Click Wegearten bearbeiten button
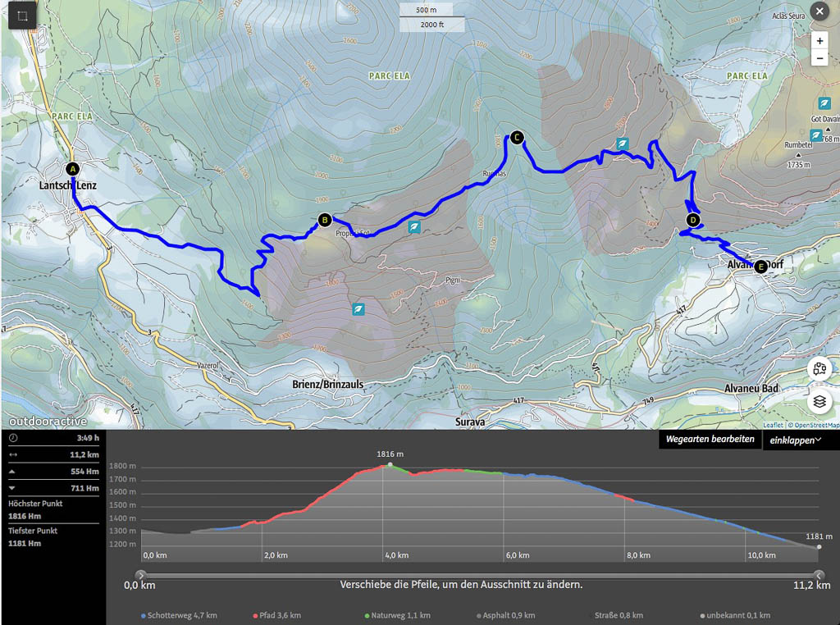840x625 pixels. pos(710,440)
